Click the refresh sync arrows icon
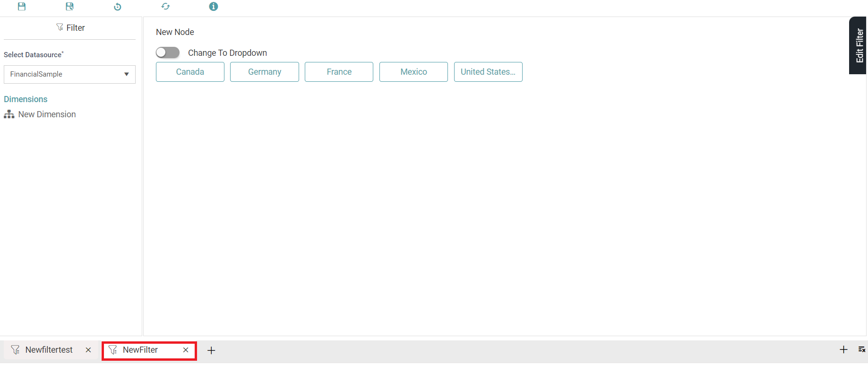Screen dimensions: 868x365 (x=165, y=7)
